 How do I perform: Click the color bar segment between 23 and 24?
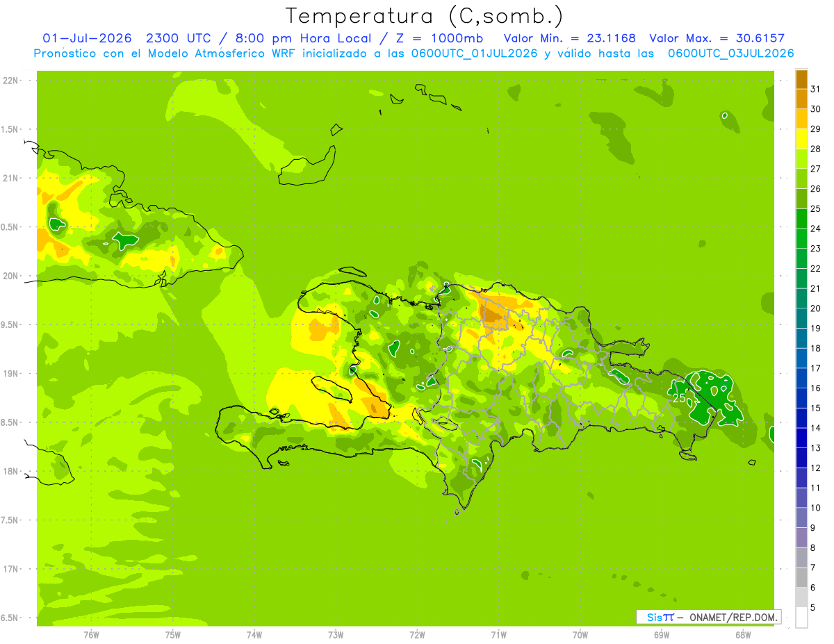[x=801, y=238]
